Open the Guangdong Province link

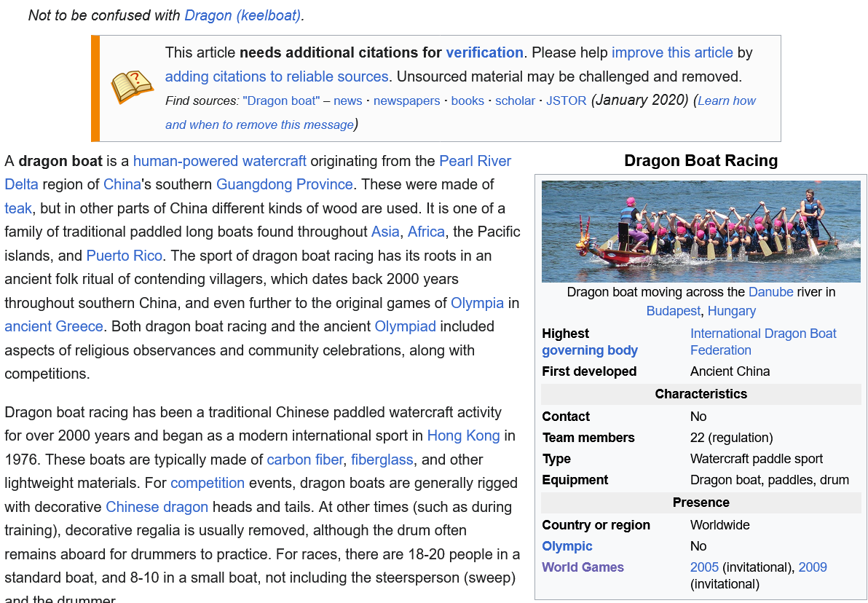285,184
